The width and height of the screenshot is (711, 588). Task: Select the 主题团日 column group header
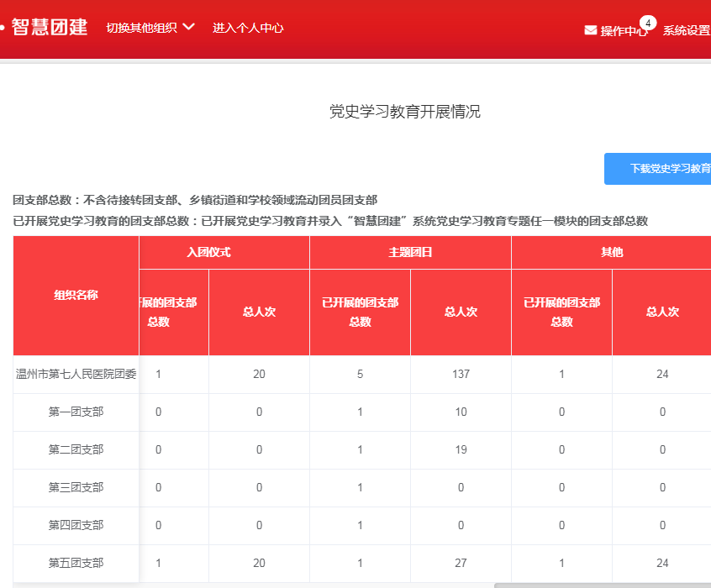coord(410,252)
